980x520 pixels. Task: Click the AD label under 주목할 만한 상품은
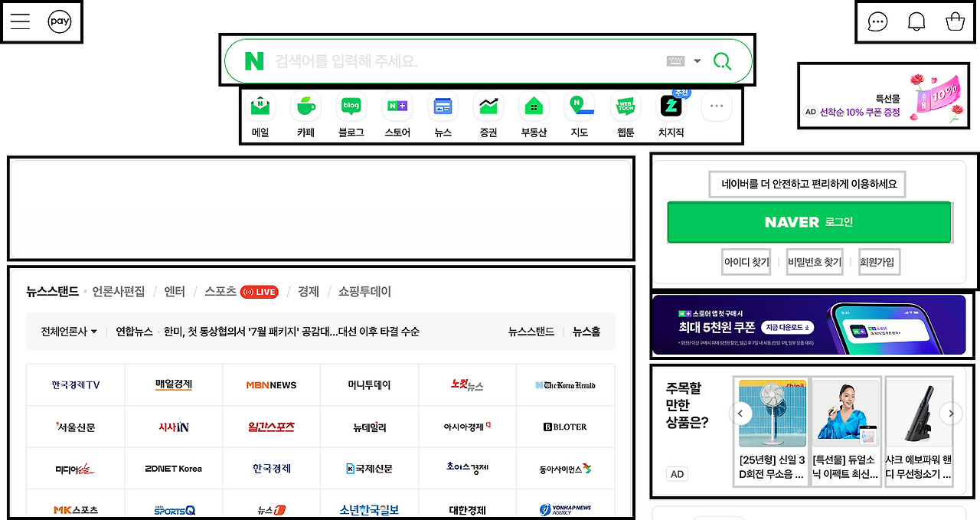(677, 474)
